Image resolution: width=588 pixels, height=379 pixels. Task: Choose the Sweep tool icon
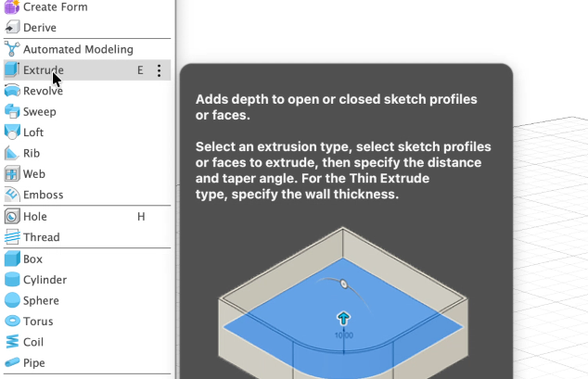tap(12, 111)
